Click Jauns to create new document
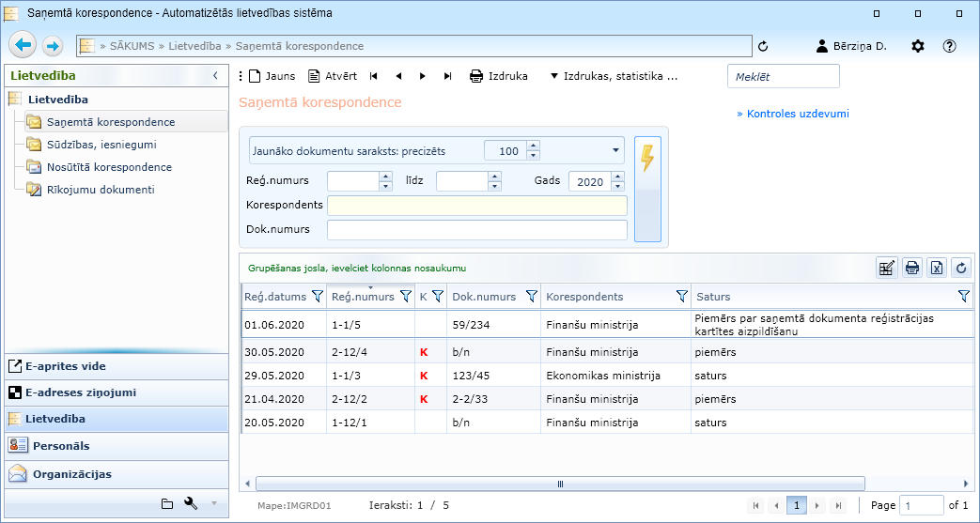The height and width of the screenshot is (523, 980). (272, 76)
